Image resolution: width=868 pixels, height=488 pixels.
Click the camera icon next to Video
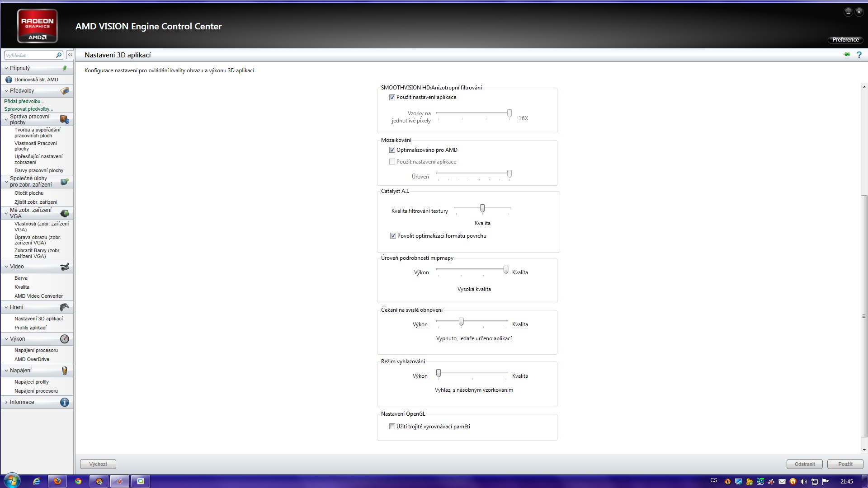point(65,267)
